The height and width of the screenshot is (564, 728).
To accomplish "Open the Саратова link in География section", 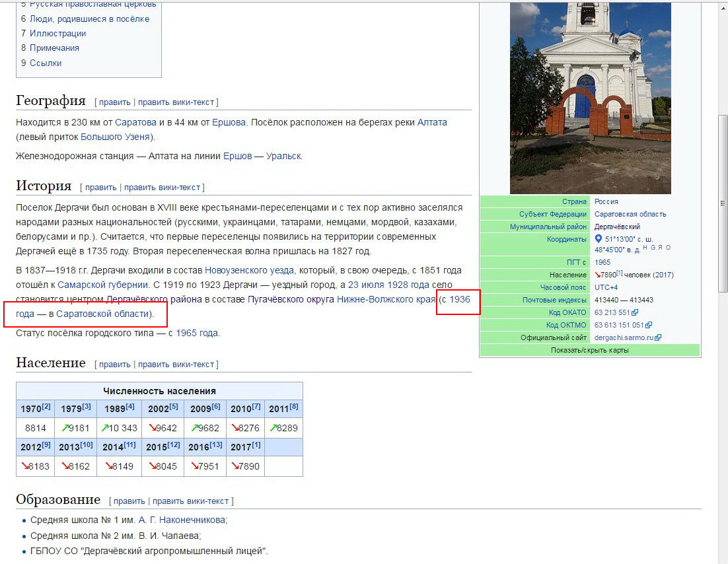I will (135, 122).
